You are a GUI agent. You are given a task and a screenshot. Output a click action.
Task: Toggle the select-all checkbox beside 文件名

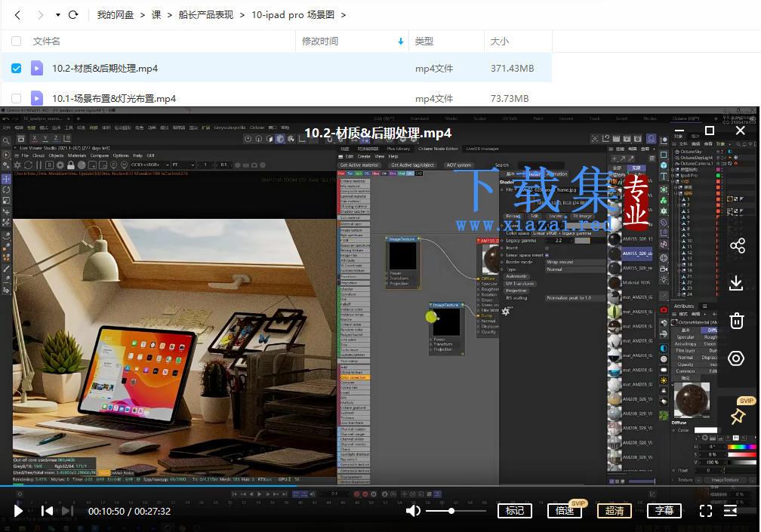click(16, 42)
